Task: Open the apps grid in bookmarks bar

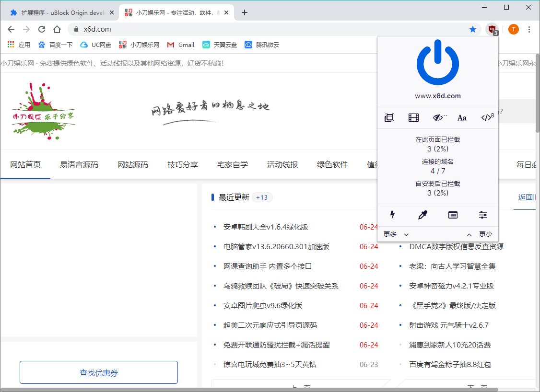Action: click(11, 45)
